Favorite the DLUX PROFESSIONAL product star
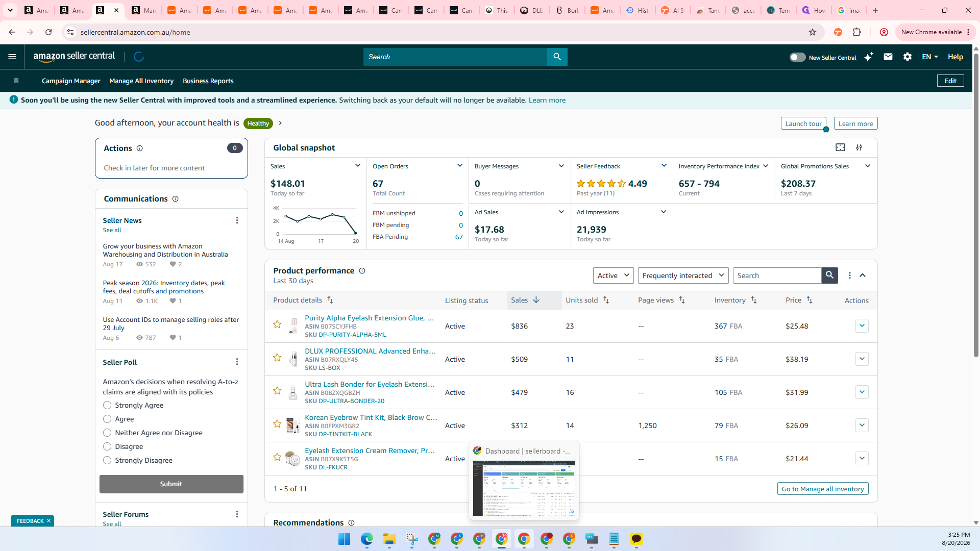The height and width of the screenshot is (551, 980). click(277, 358)
